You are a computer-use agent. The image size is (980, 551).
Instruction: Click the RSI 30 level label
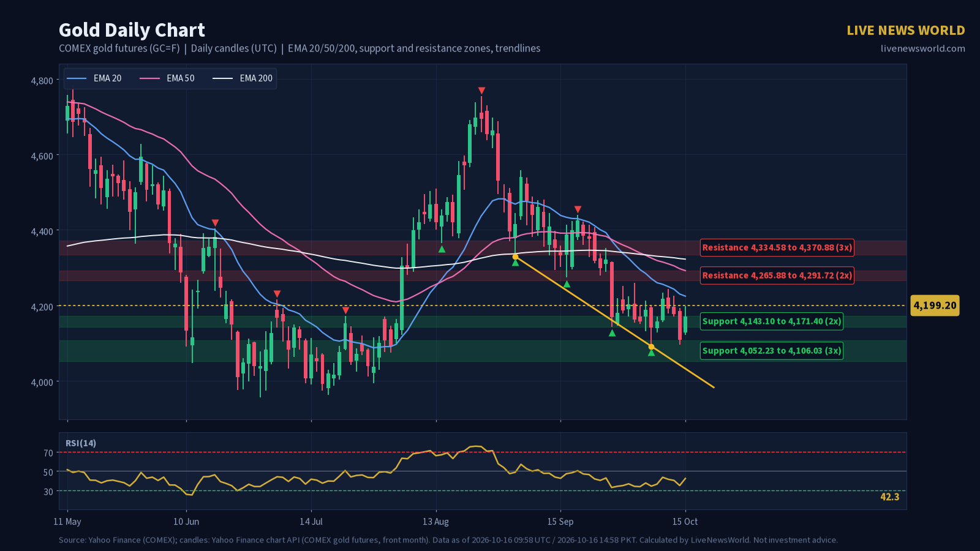click(x=48, y=492)
